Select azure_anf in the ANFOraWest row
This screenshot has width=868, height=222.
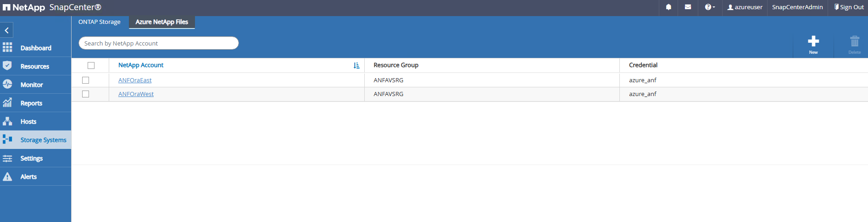click(643, 94)
